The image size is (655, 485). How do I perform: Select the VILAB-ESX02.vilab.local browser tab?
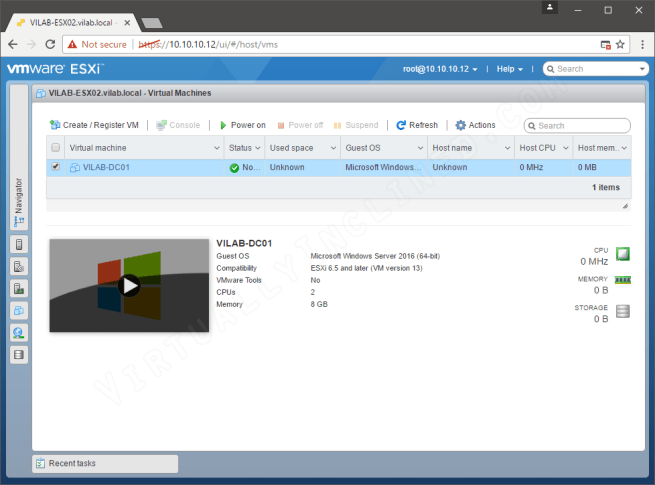pyautogui.click(x=71, y=23)
